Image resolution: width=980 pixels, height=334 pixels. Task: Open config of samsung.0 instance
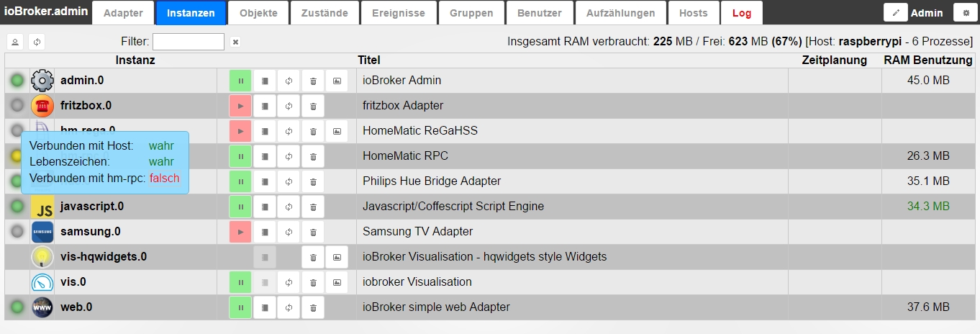(x=265, y=232)
